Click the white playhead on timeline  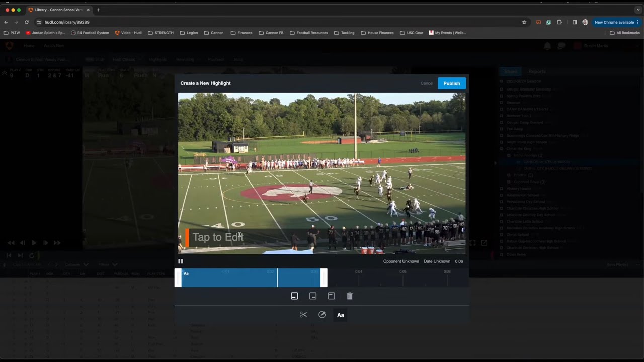pos(277,278)
